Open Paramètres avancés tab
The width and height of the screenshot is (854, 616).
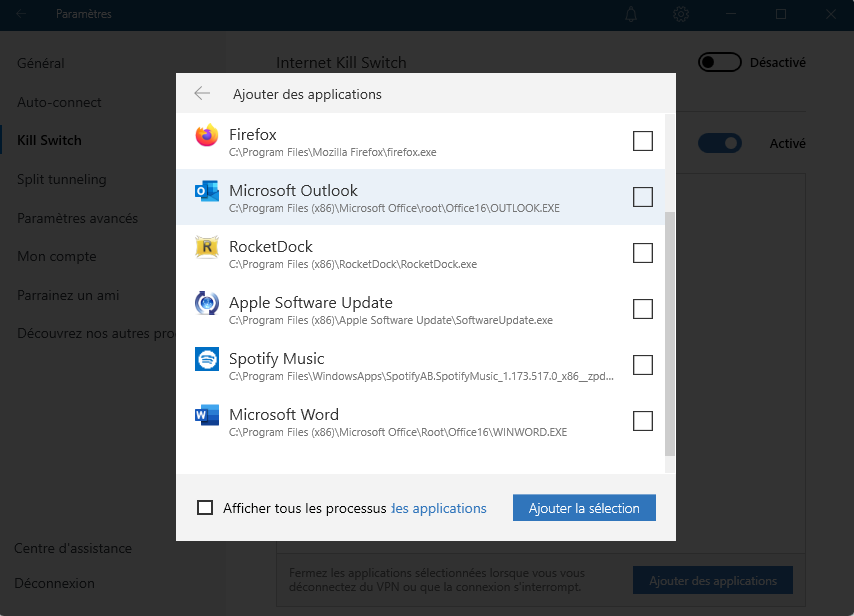pos(77,218)
